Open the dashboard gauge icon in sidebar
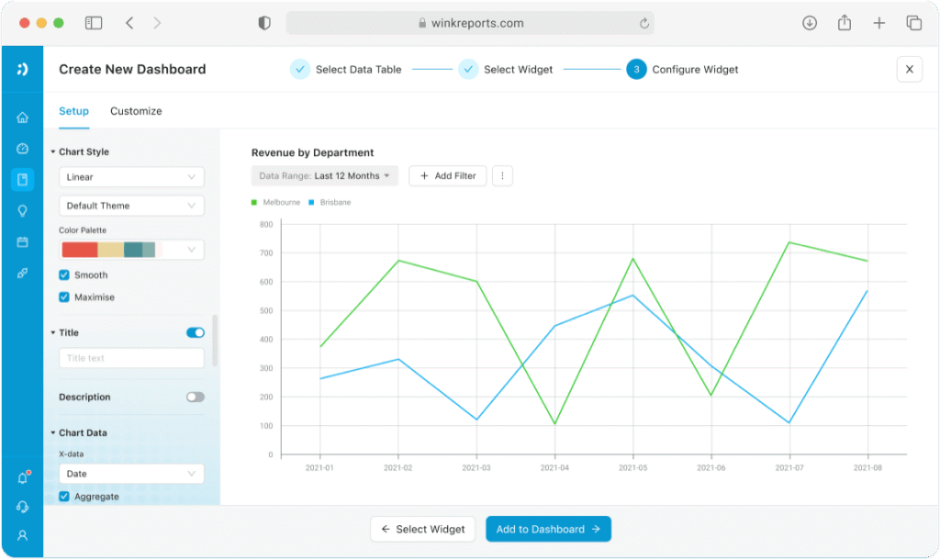940x560 pixels. pos(22,149)
